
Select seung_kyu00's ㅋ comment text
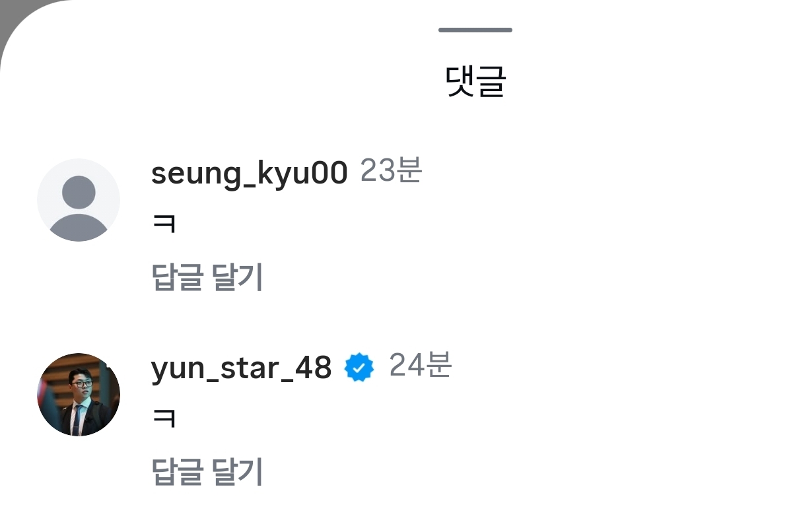[164, 224]
